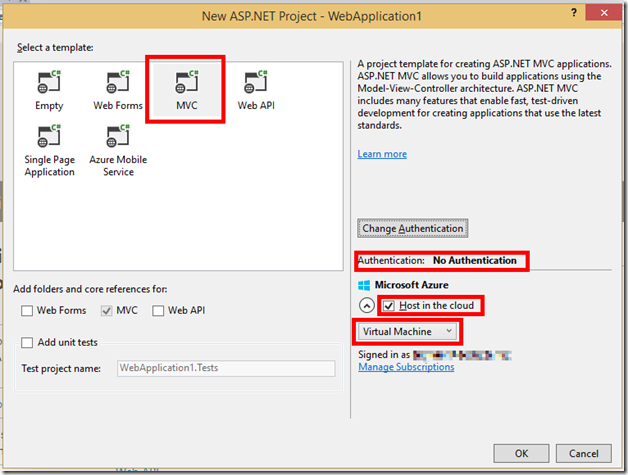The image size is (628, 475).
Task: Enable the Web Forms references checkbox
Action: click(x=27, y=311)
